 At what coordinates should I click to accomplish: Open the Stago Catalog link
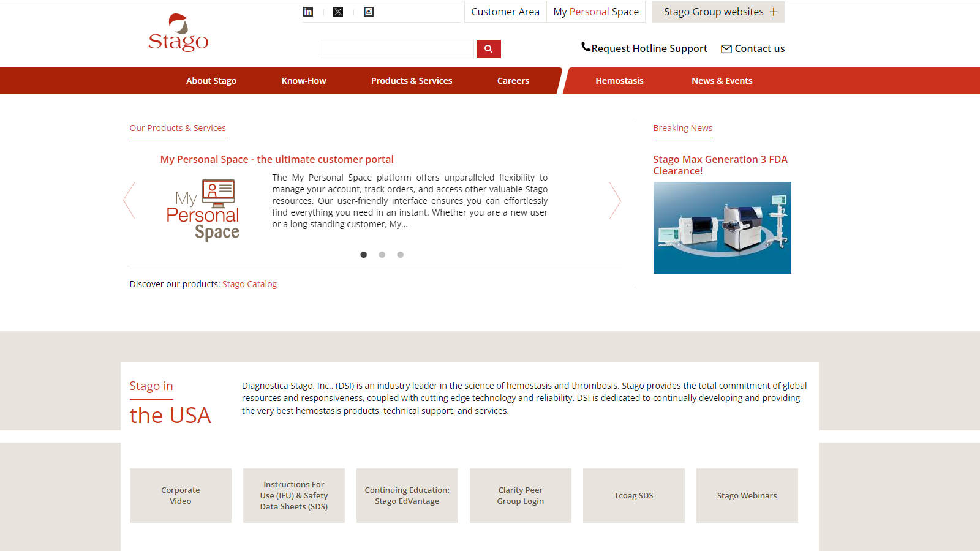249,284
